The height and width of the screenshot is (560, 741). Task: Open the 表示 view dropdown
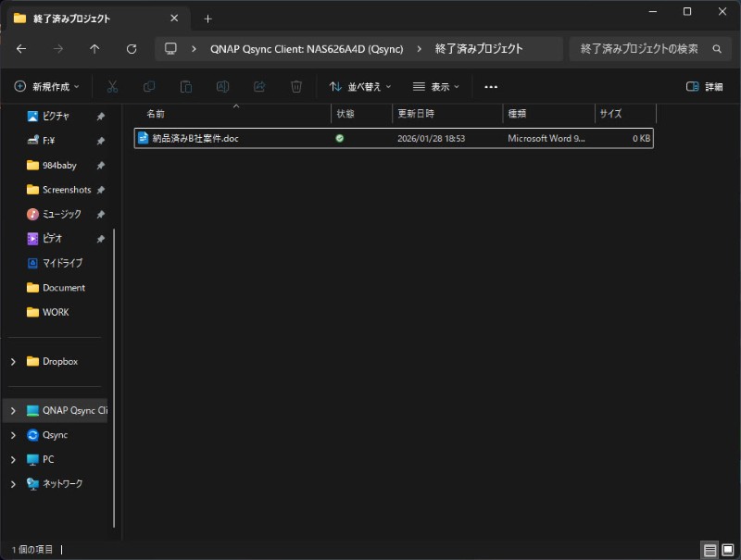[x=436, y=86]
